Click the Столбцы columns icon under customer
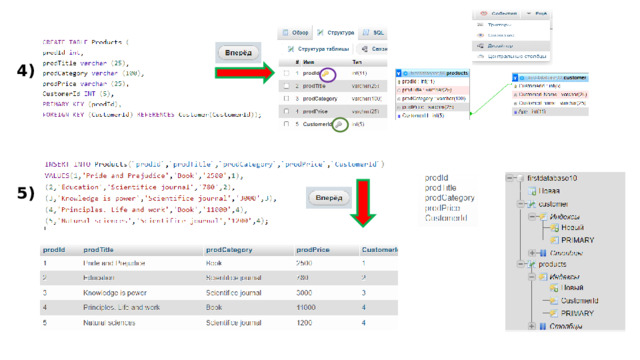640x360 pixels. [x=543, y=253]
